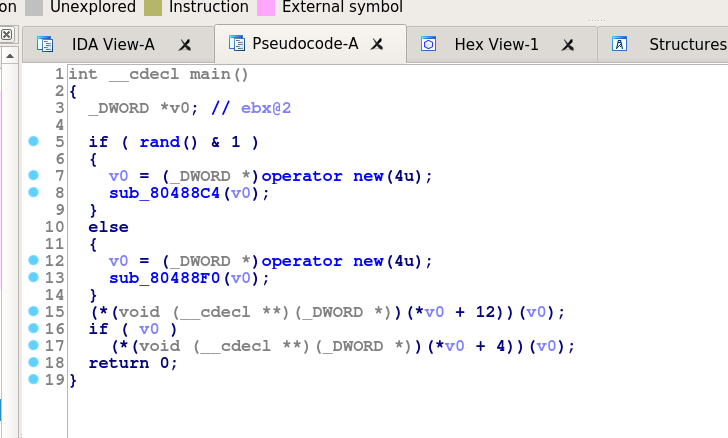
Task: Click the left panel scroll-up arrow
Action: [10, 56]
